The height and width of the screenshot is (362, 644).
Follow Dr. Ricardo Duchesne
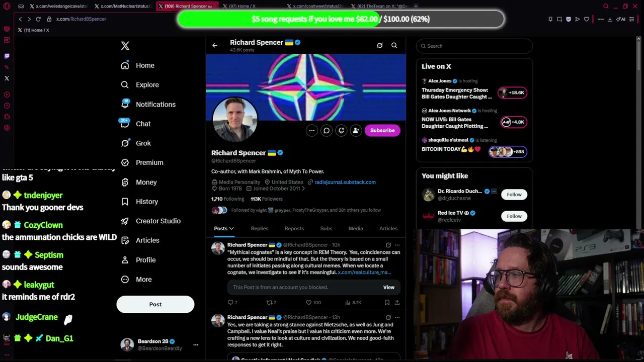coord(514,195)
